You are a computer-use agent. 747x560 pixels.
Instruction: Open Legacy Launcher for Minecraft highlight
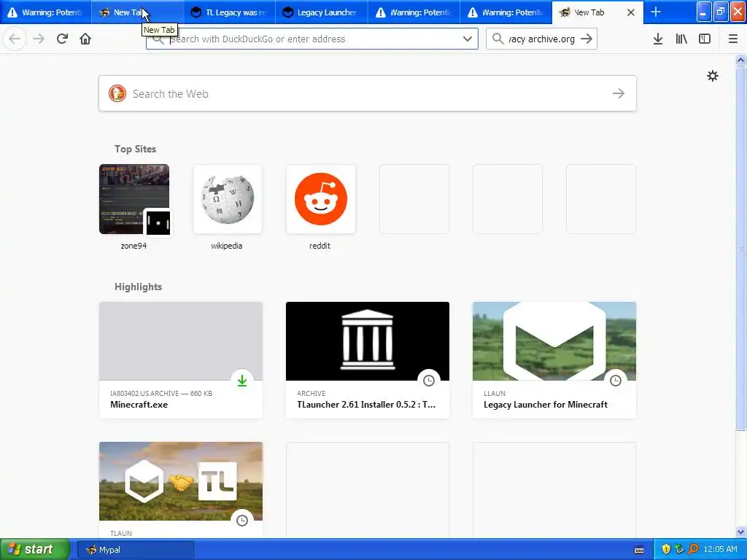click(x=554, y=360)
